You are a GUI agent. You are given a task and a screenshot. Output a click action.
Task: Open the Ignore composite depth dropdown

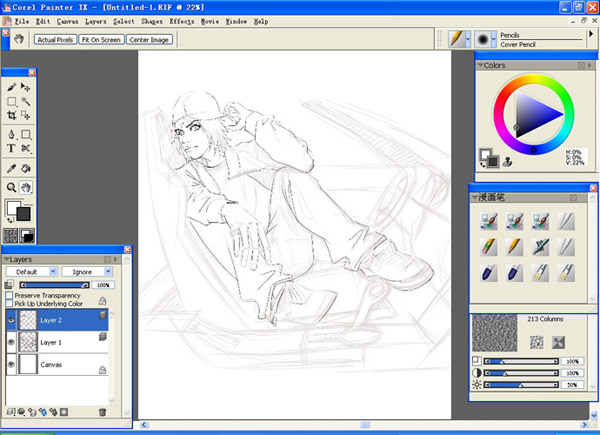(x=86, y=271)
